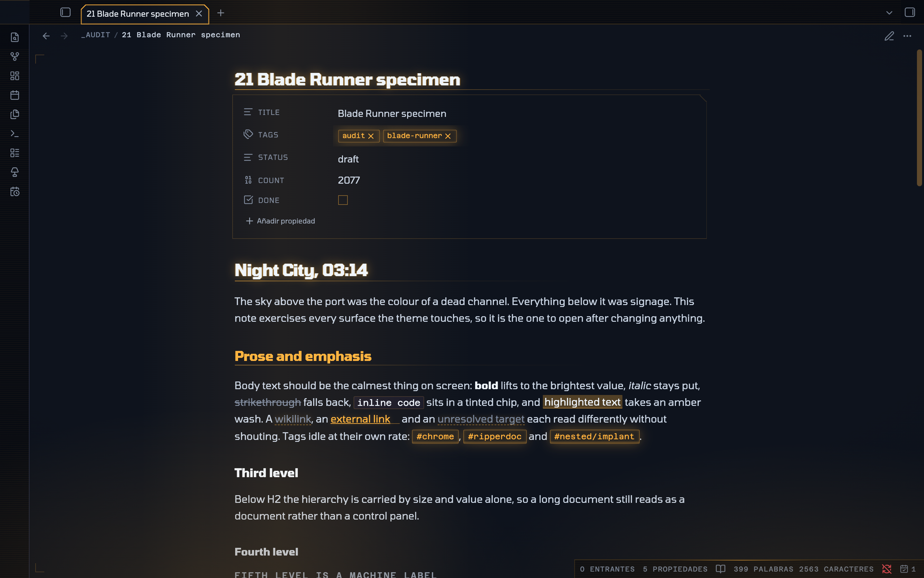Click Añadir propiedad to add a property
Image resolution: width=924 pixels, height=578 pixels.
click(x=281, y=221)
